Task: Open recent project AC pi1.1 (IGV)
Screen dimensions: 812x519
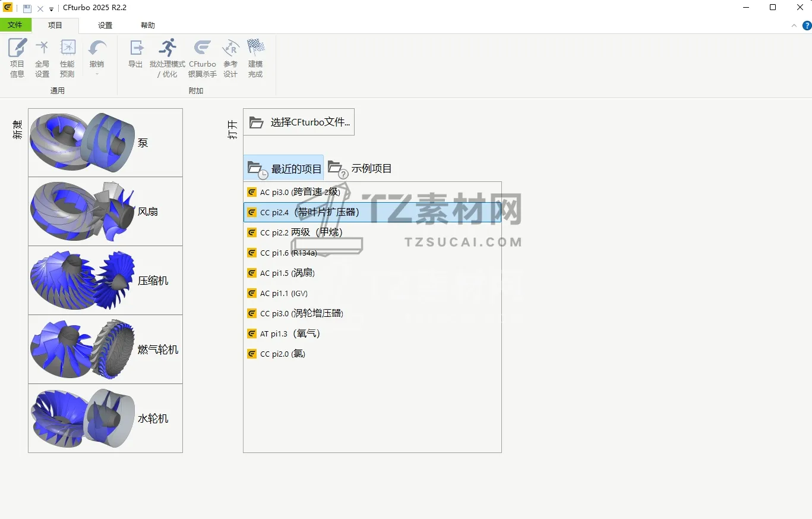Action: click(x=372, y=293)
